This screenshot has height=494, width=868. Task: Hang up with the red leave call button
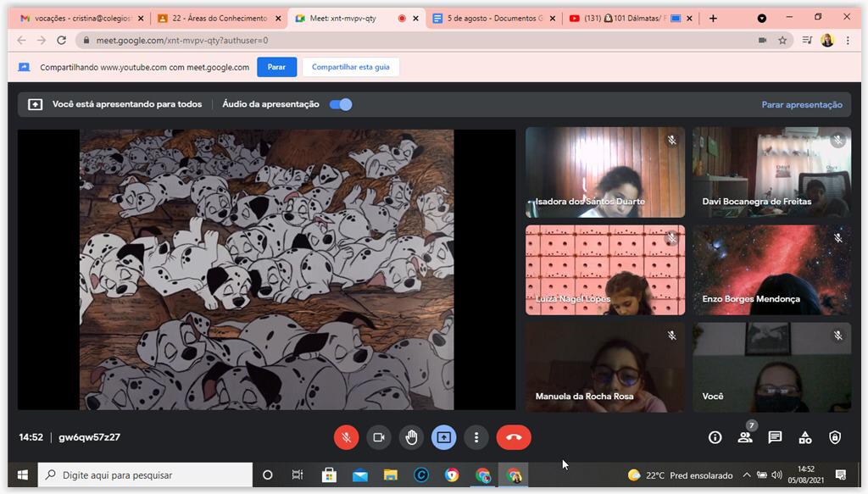coord(513,437)
